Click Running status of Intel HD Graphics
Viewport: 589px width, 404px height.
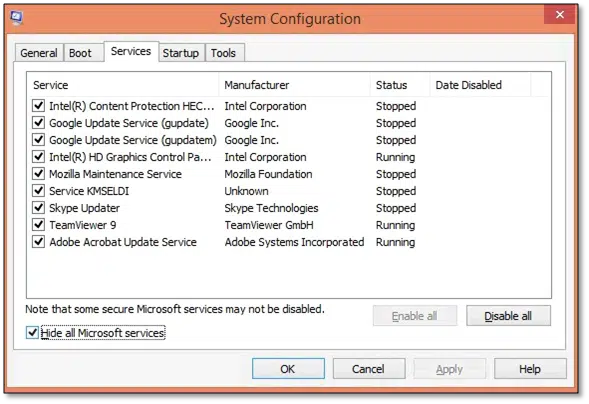pos(396,157)
